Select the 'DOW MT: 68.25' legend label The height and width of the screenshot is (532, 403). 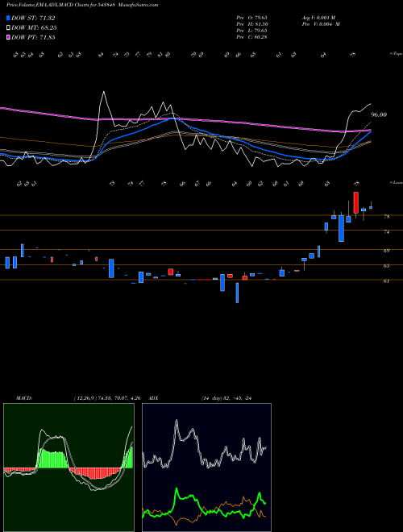point(34,28)
